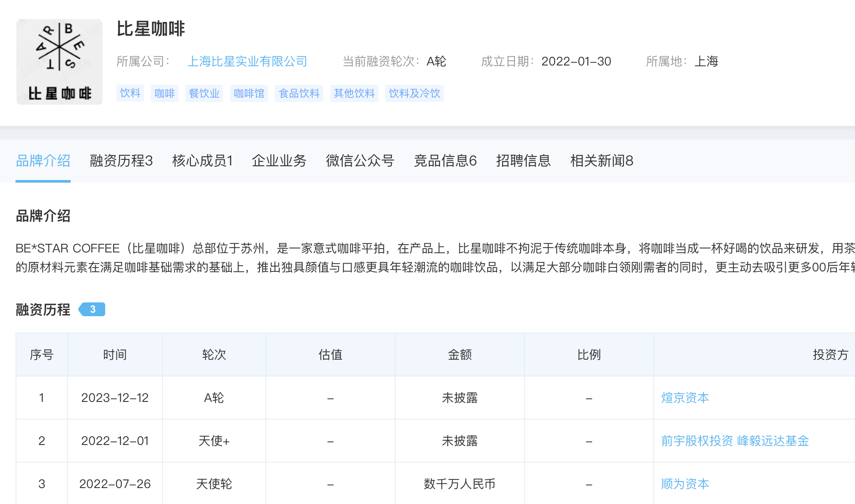855x504 pixels.
Task: Click the 比星咖啡 brand logo image
Action: click(x=59, y=62)
